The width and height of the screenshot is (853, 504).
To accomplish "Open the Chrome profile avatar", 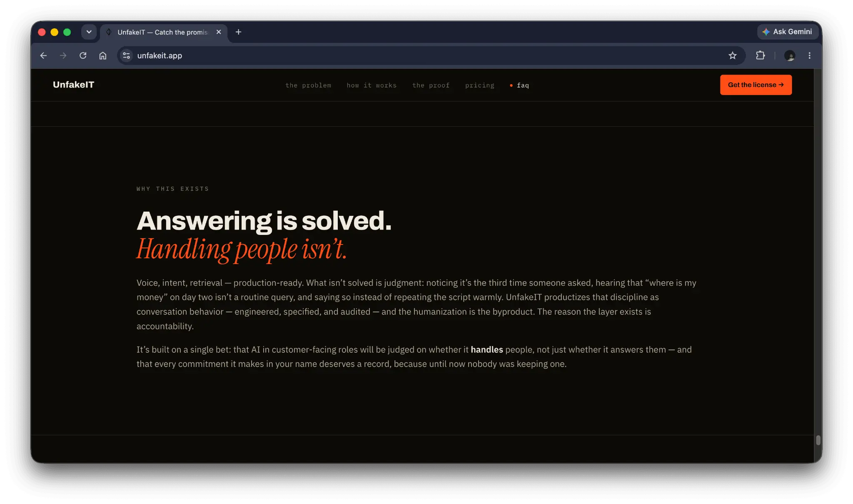I will pyautogui.click(x=790, y=55).
